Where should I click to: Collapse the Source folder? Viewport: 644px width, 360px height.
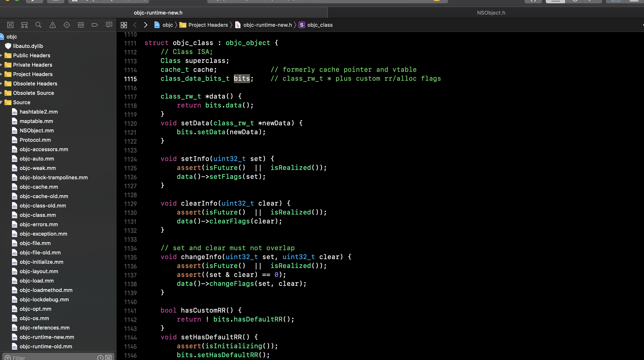click(x=1, y=102)
